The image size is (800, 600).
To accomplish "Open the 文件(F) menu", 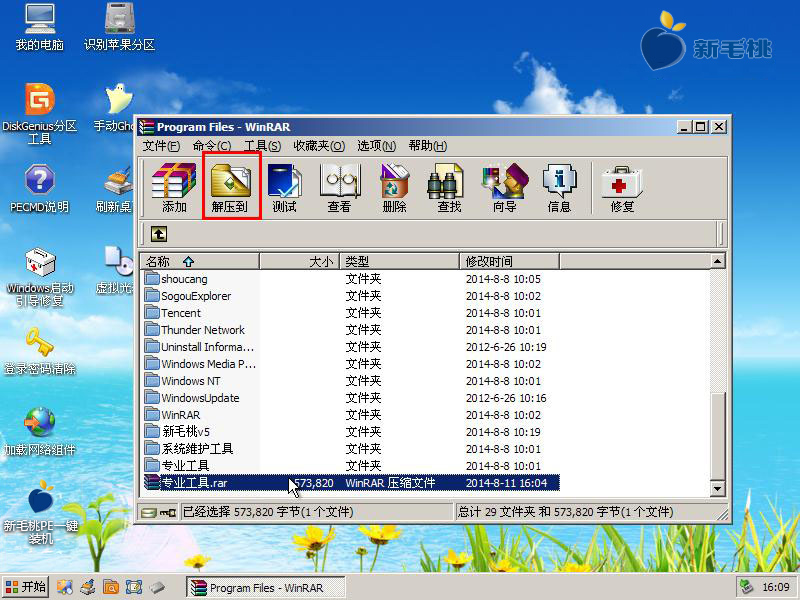I will (161, 146).
